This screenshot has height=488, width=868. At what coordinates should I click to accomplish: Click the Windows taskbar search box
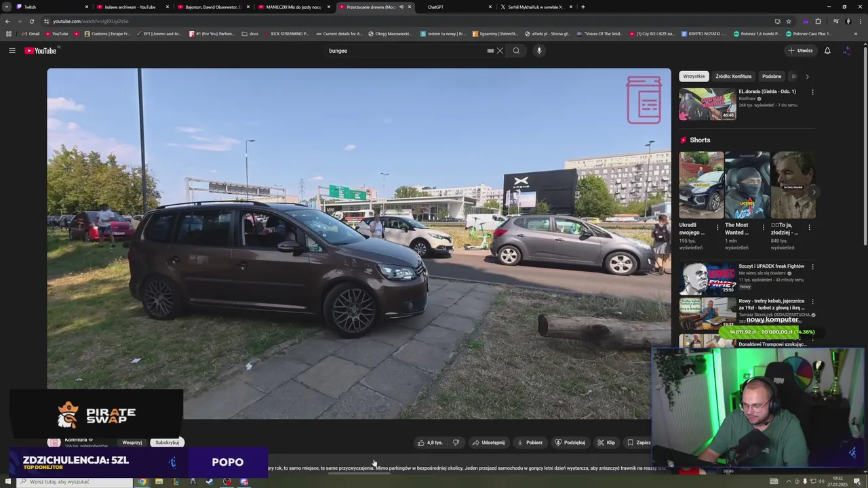tap(75, 482)
